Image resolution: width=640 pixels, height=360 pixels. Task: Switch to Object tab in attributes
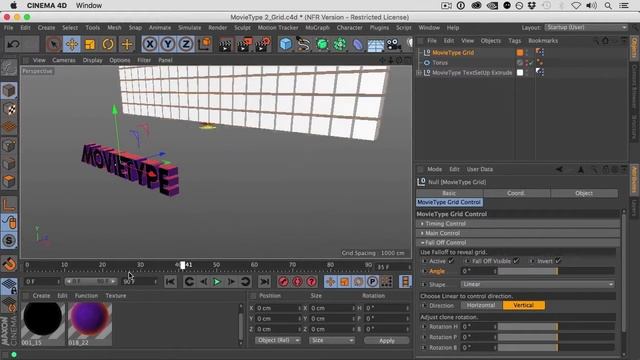tap(584, 193)
